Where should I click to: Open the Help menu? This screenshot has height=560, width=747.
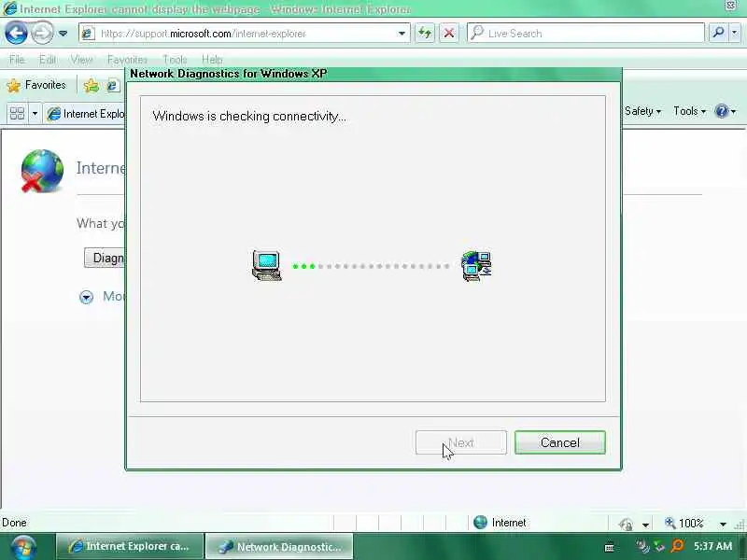coord(212,60)
